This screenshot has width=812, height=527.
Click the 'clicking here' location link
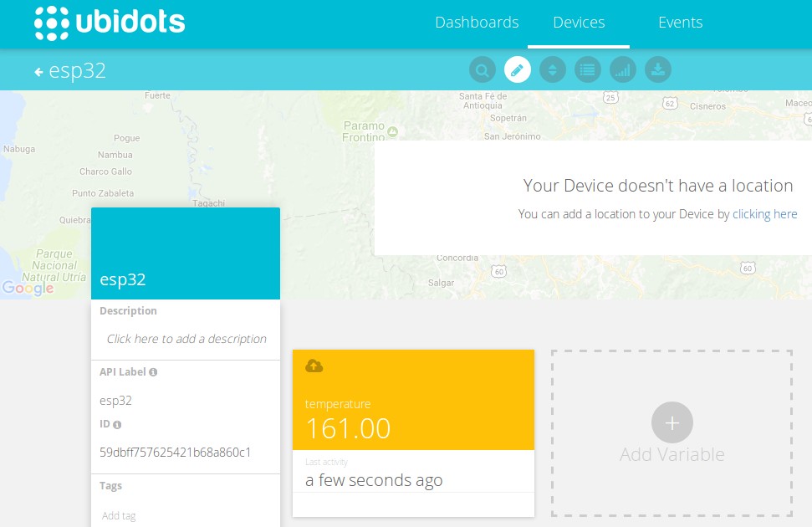764,214
